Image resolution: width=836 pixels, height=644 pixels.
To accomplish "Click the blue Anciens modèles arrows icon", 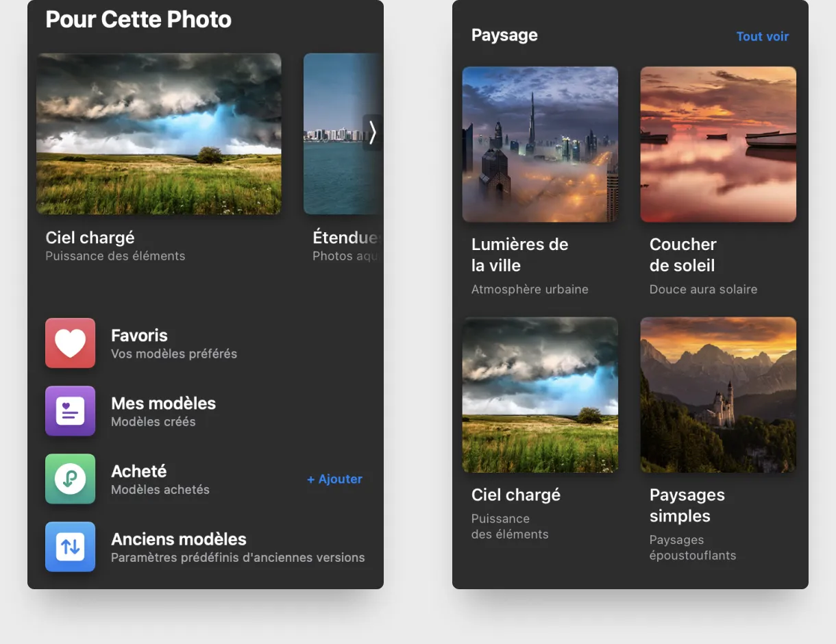I will click(70, 546).
